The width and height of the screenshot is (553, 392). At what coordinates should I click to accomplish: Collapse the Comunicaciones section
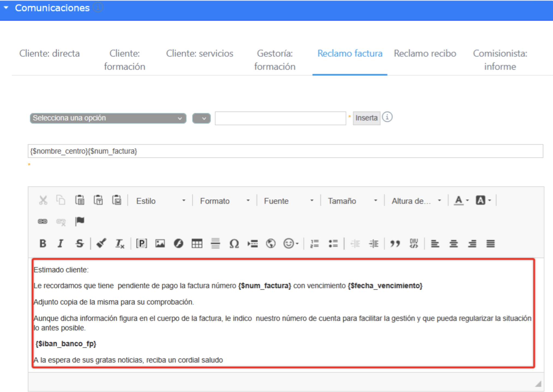tap(6, 8)
